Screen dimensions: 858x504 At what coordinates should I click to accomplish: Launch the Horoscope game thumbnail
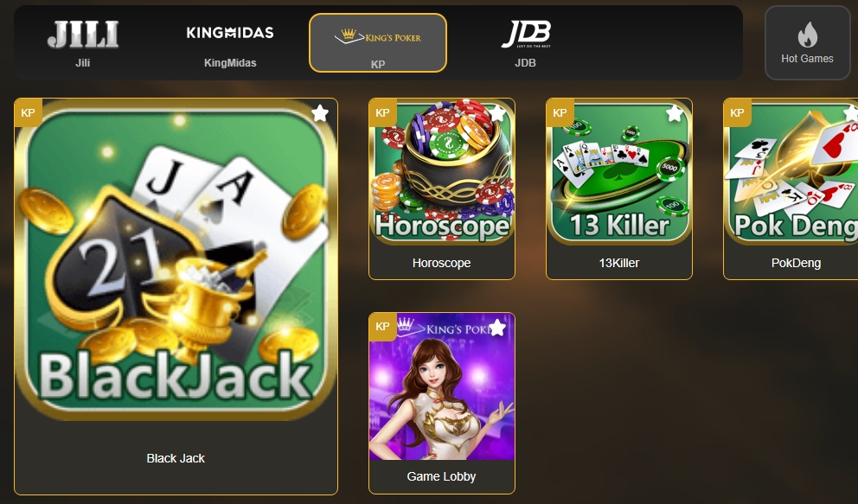[x=442, y=172]
